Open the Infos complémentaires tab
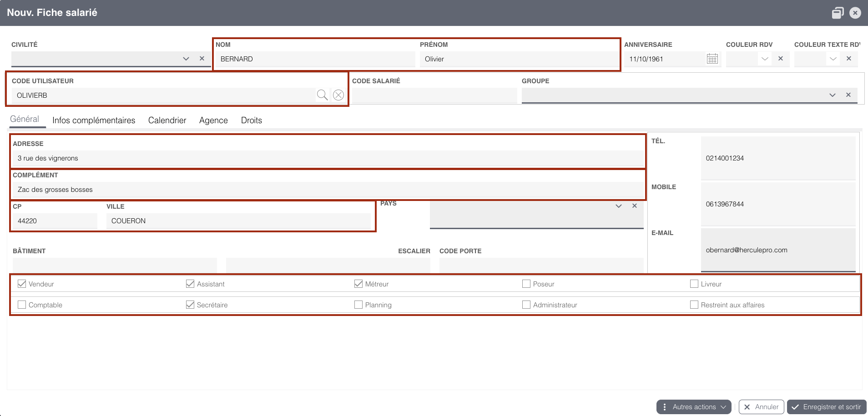The image size is (868, 416). [94, 120]
